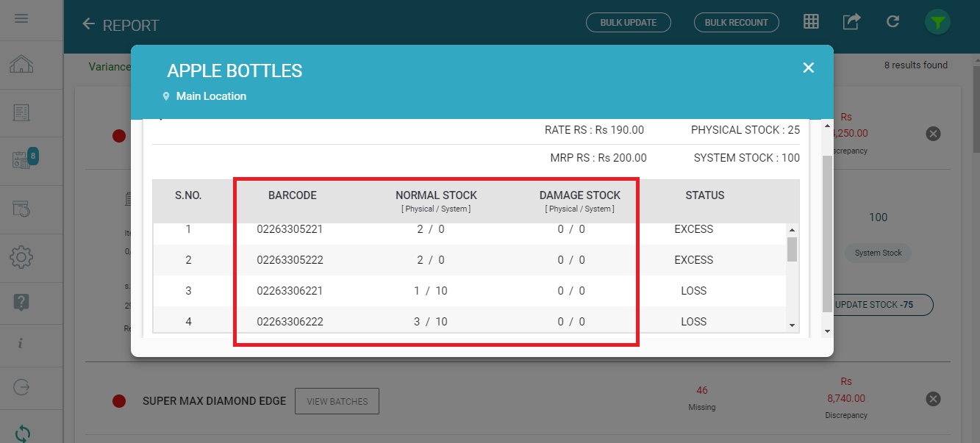Click RATE RS : Rs 190.00 text

coord(594,130)
